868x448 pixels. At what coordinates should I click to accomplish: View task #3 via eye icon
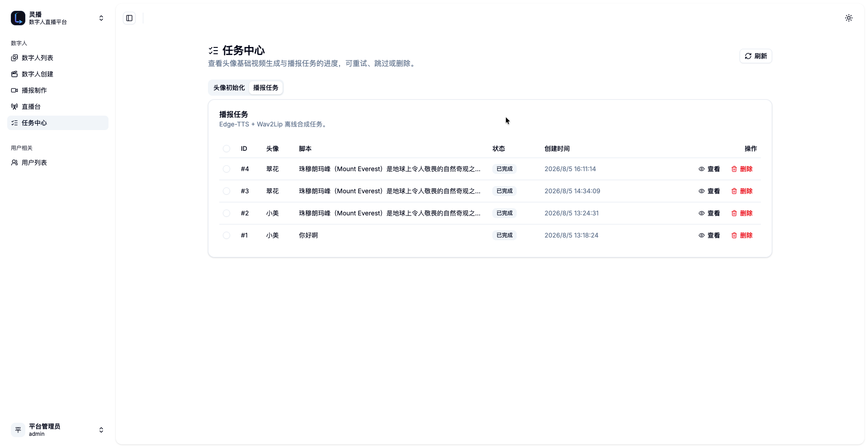pos(702,191)
